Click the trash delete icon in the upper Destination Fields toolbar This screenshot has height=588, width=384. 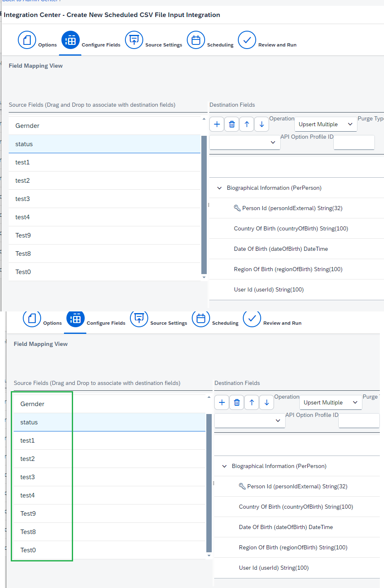232,124
